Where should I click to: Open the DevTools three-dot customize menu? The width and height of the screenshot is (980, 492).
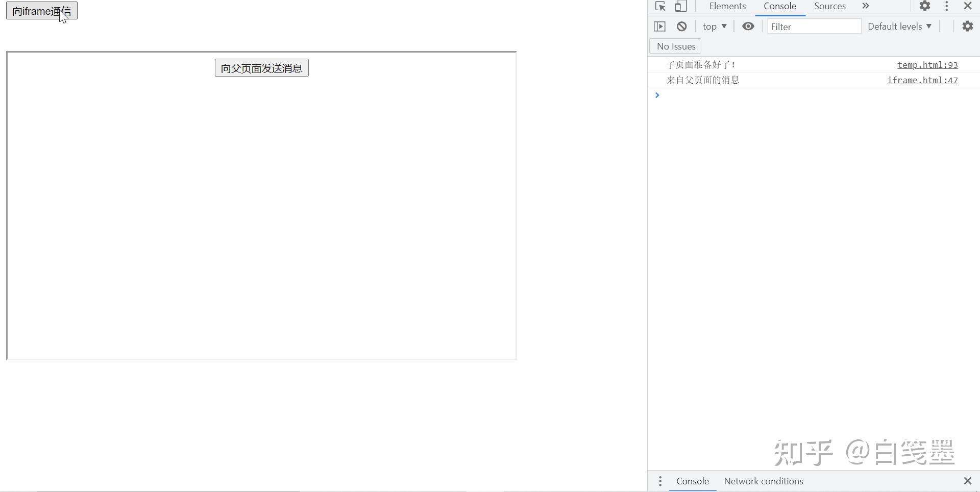[x=947, y=6]
